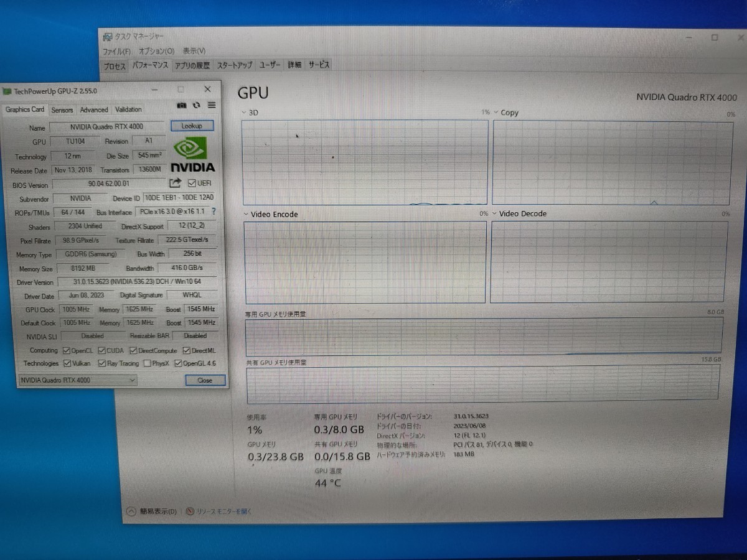Open オプション(O) menu in Task Manager
Image resolution: width=747 pixels, height=560 pixels.
click(156, 51)
